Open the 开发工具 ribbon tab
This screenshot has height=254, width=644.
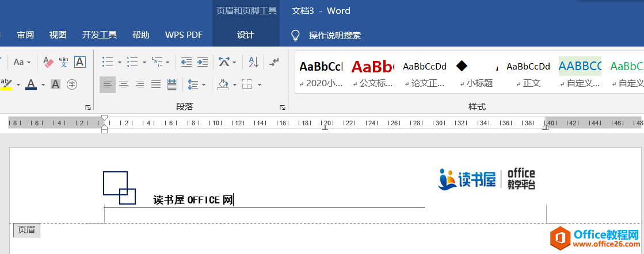pyautogui.click(x=99, y=35)
